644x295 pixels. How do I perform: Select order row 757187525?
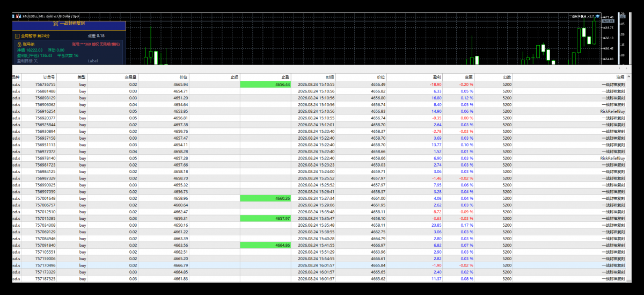point(320,279)
